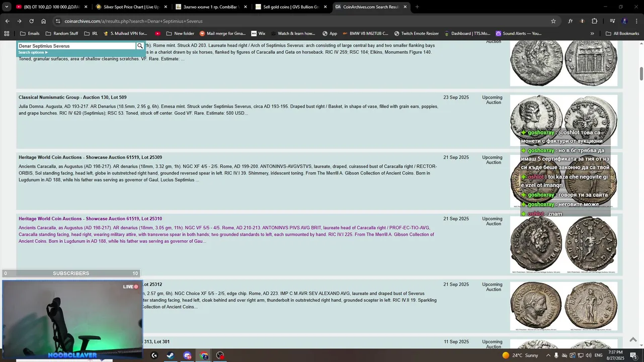Open the site info of coinarchives 23 Sep 2025 date

[x=456, y=98]
